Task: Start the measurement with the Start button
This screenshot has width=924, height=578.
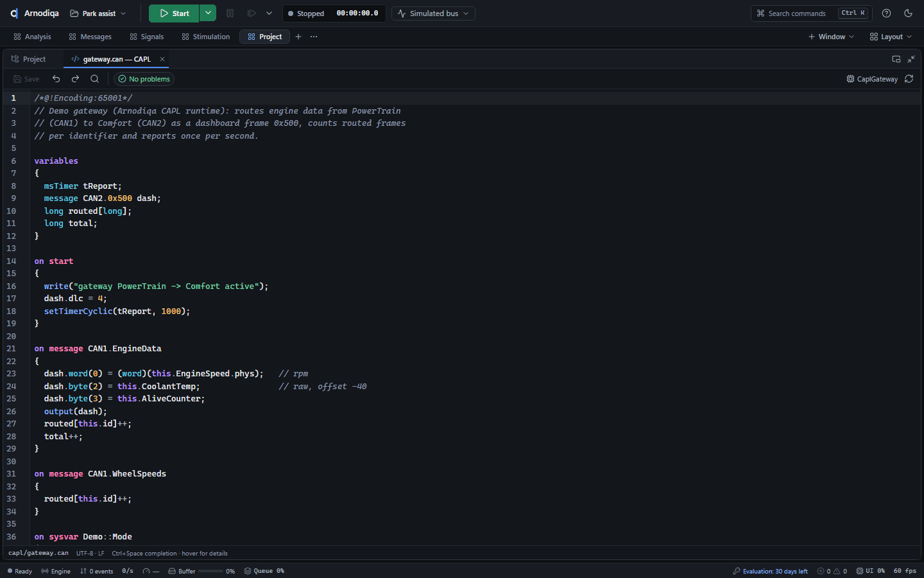Action: [x=174, y=13]
